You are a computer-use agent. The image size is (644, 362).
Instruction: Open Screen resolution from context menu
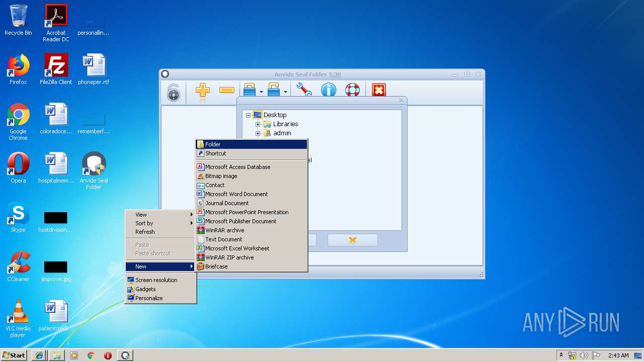click(x=160, y=280)
